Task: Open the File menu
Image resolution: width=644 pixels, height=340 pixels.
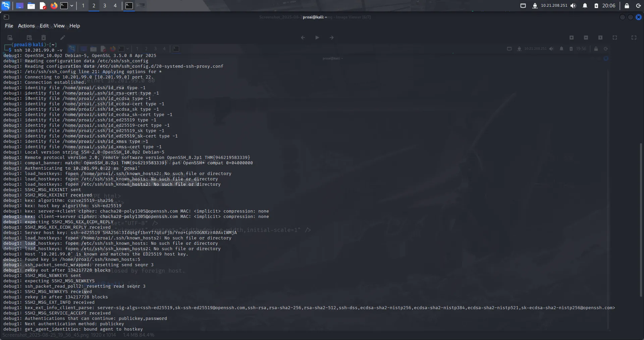Action: tap(9, 25)
